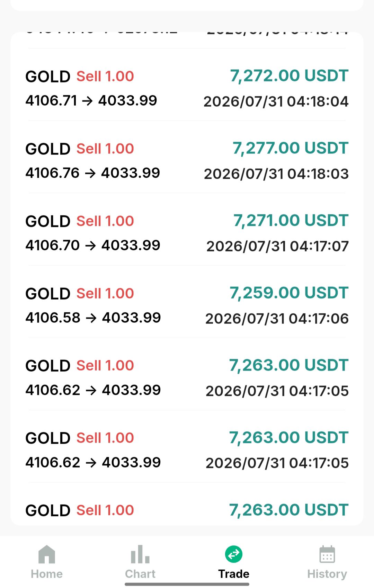Tap the entry dated 2026/07/31 04:18:04

276,101
